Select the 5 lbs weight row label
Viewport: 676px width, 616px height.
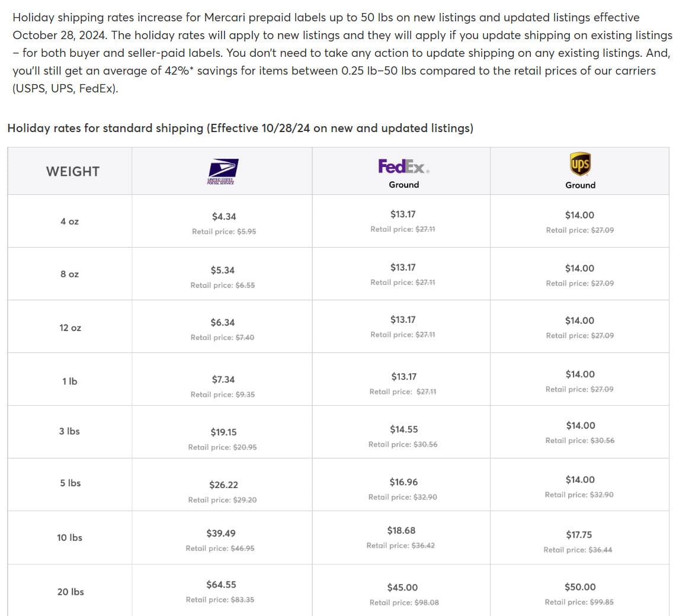click(70, 483)
